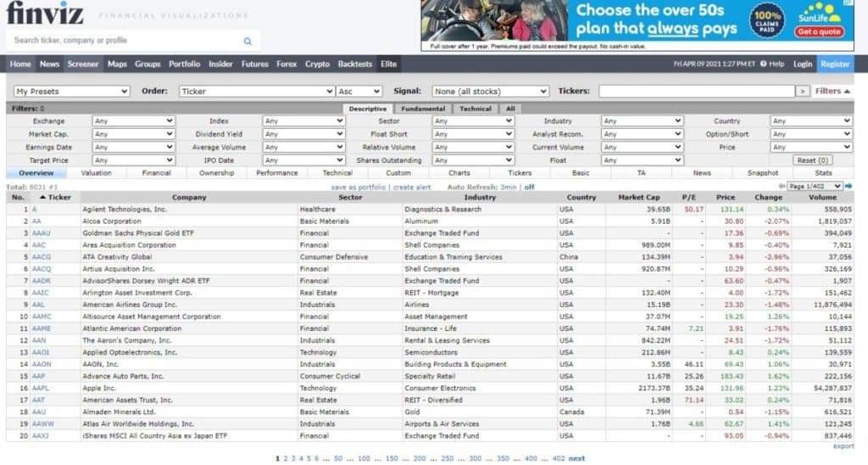Open Industry filter dropdown
The width and height of the screenshot is (868, 465).
point(643,120)
